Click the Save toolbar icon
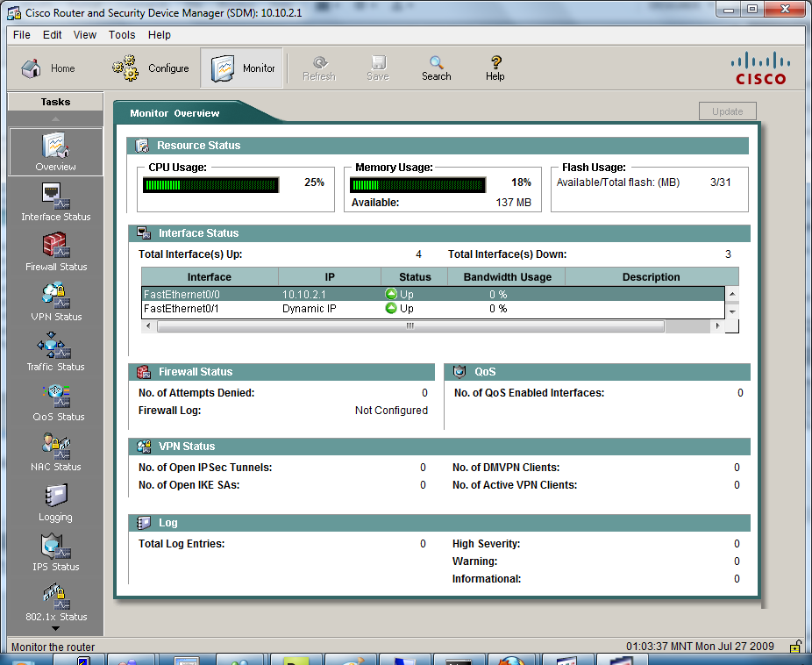Screen dimensions: 812x665 point(378,68)
